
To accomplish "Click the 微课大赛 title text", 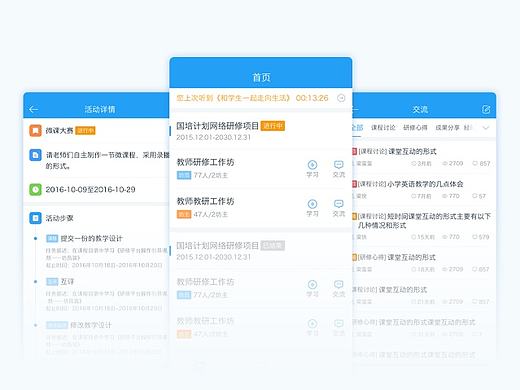I will click(59, 130).
